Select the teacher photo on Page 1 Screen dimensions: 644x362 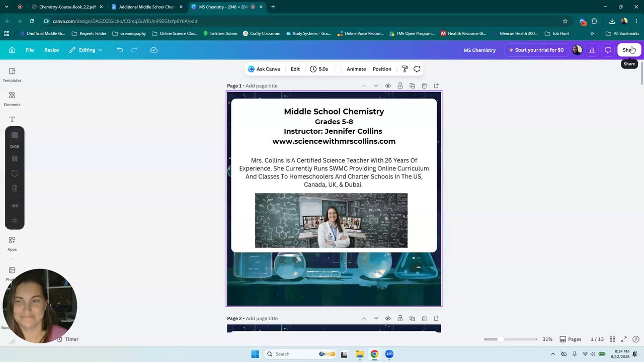331,220
